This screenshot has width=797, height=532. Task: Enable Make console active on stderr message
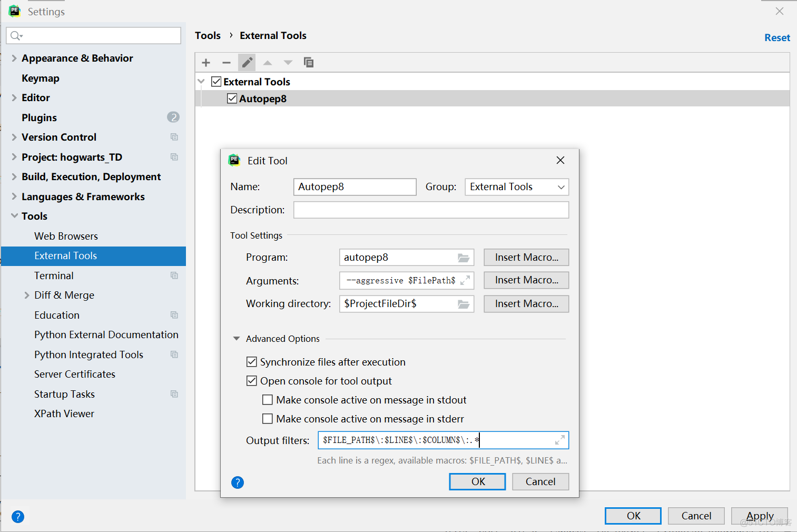(268, 419)
